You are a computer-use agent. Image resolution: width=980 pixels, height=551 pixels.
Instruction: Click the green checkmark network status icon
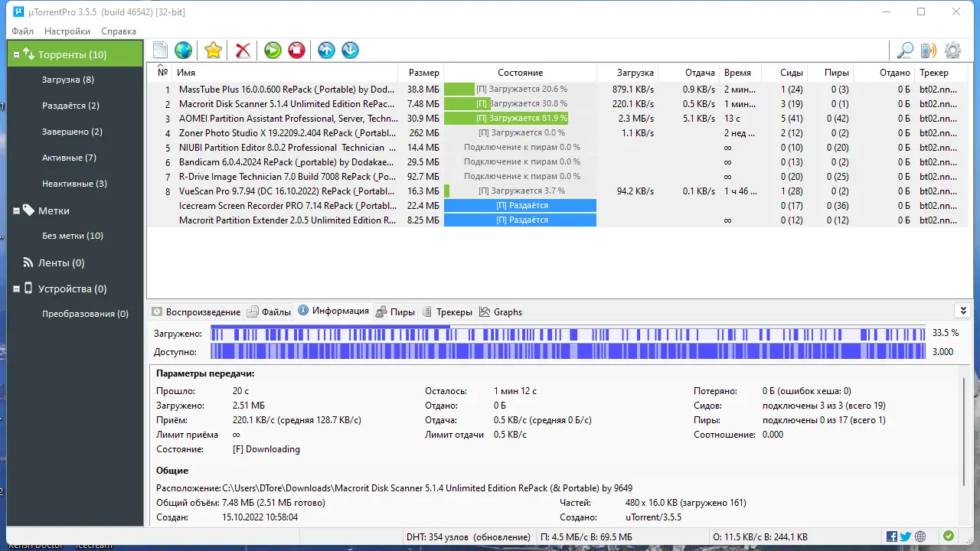point(949,536)
